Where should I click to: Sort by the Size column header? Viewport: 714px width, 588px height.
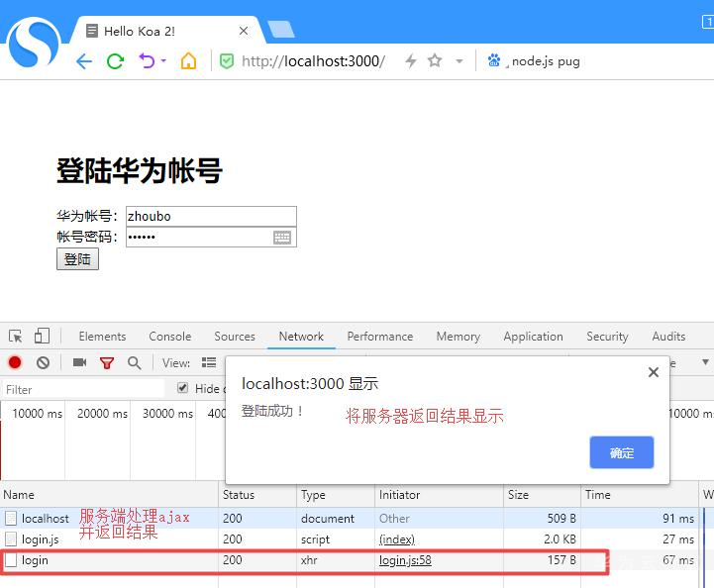coord(543,495)
